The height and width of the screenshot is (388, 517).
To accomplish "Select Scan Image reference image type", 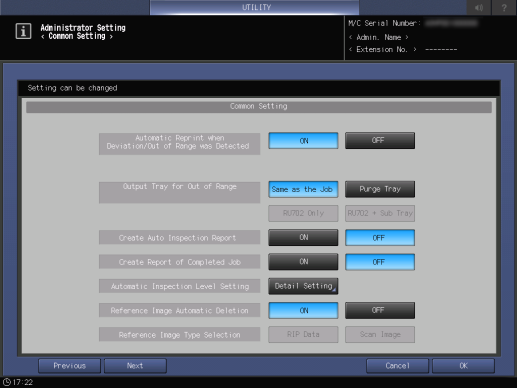I will [x=380, y=335].
